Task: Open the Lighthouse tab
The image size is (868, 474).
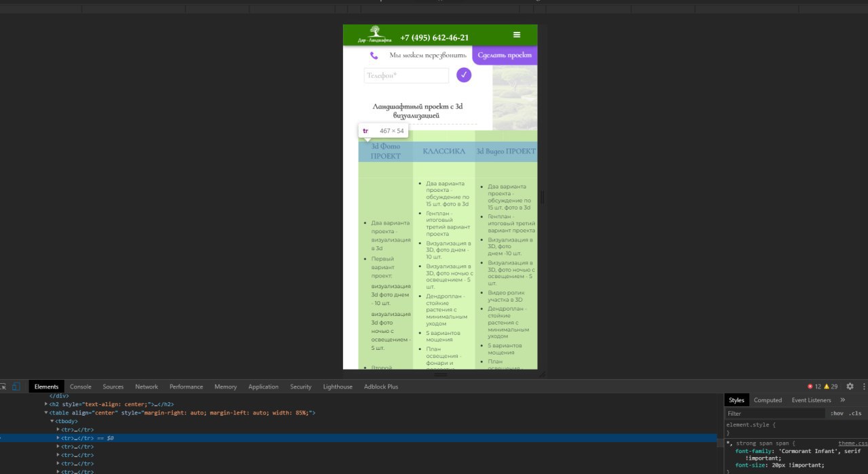Action: [x=338, y=387]
